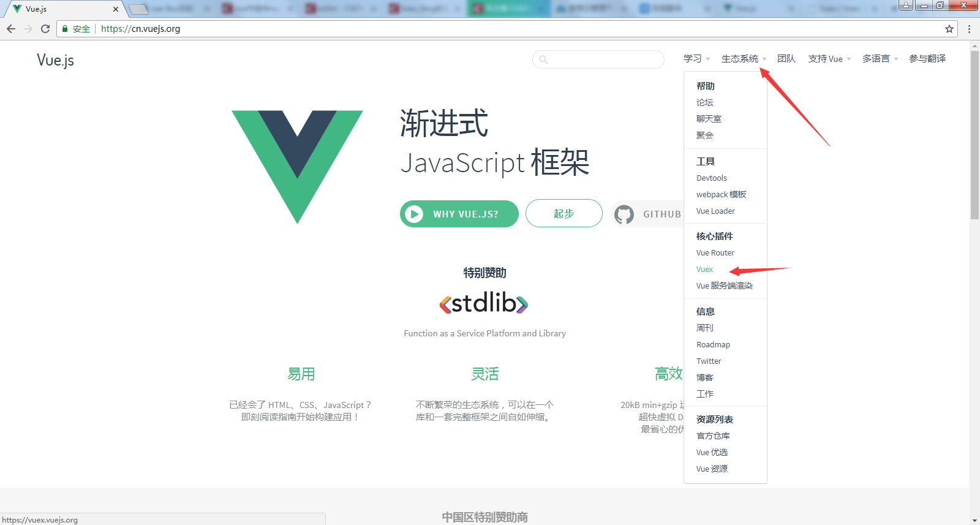Select 聊天室 in the dropdown
The height and width of the screenshot is (525, 980).
(709, 119)
